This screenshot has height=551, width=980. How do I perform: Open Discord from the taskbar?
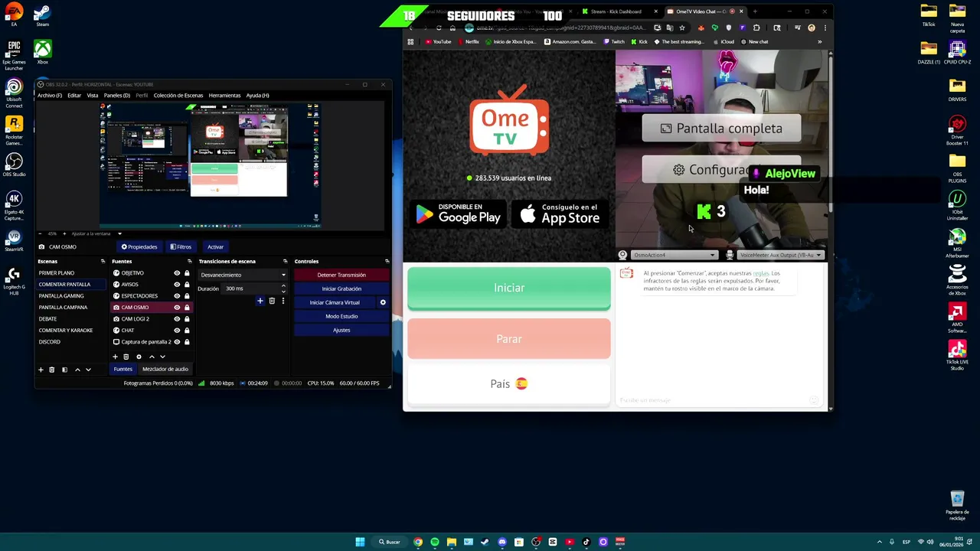point(502,542)
